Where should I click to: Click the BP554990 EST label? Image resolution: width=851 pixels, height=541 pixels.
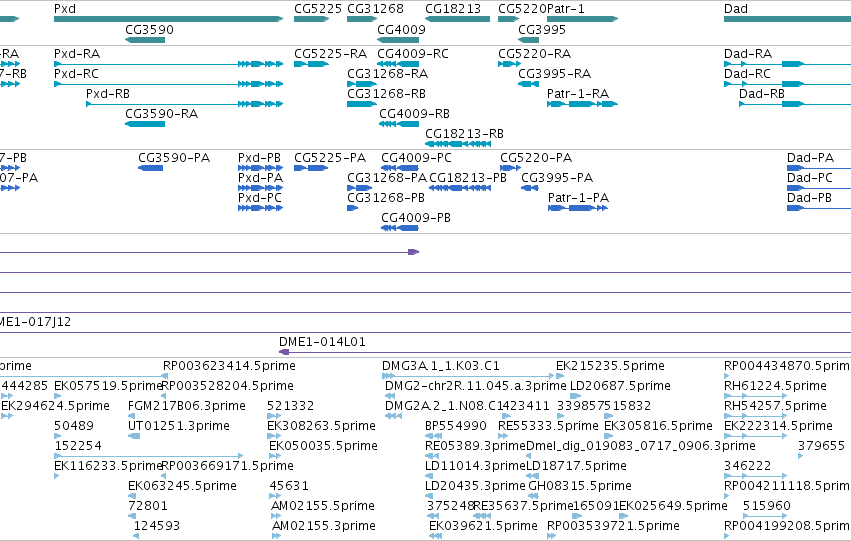(x=455, y=426)
